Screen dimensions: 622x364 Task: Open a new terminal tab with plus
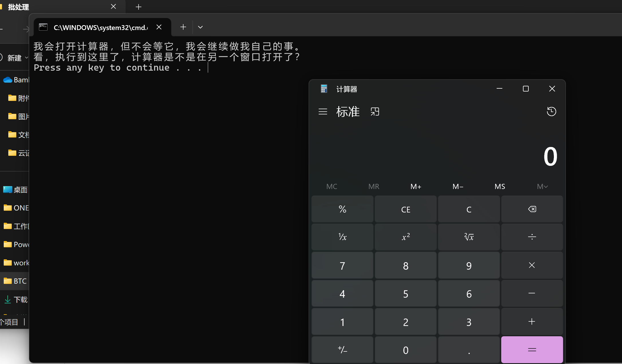(x=183, y=27)
